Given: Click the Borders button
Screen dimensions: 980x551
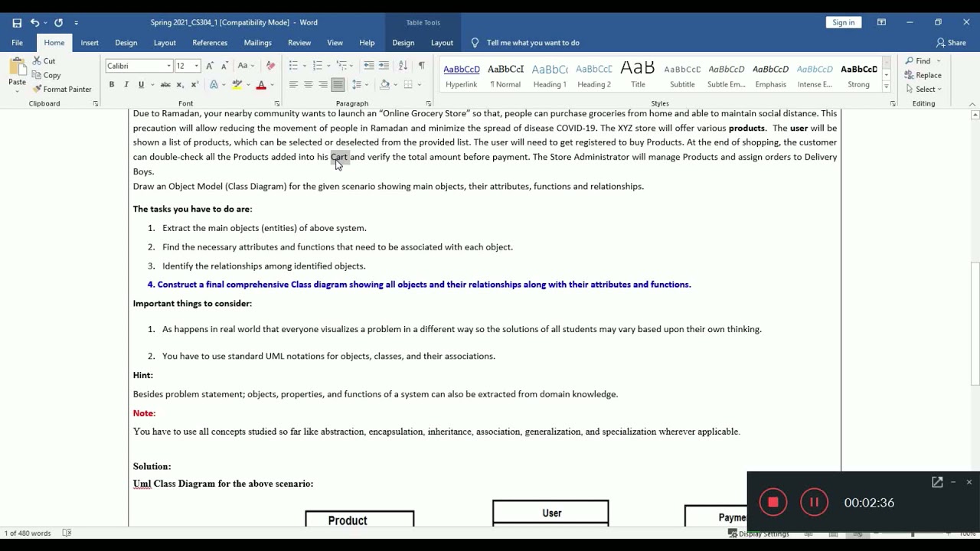Looking at the screenshot, I should point(408,85).
